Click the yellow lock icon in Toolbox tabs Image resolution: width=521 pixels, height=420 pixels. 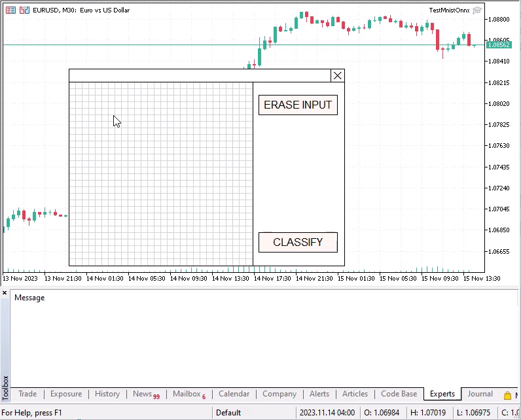(507, 395)
